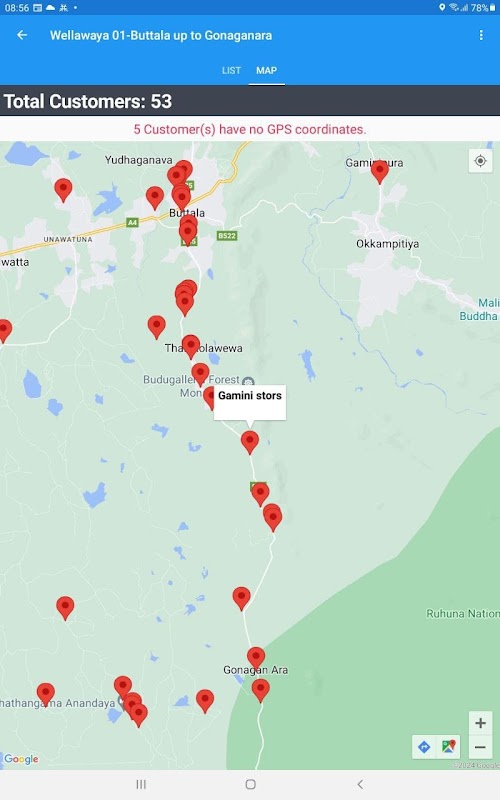Tap the Gamini stors info window

[x=249, y=403]
